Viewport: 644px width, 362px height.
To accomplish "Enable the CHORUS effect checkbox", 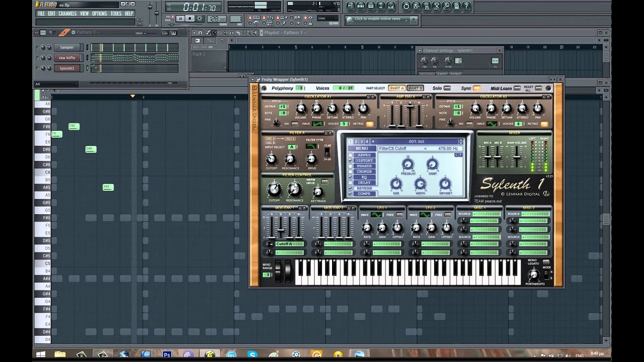I will tap(350, 171).
